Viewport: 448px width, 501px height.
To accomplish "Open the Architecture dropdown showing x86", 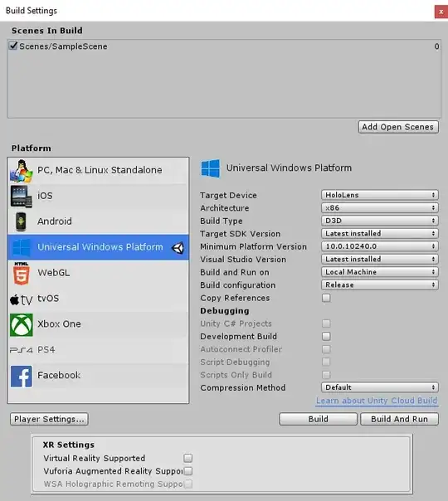I will click(380, 207).
